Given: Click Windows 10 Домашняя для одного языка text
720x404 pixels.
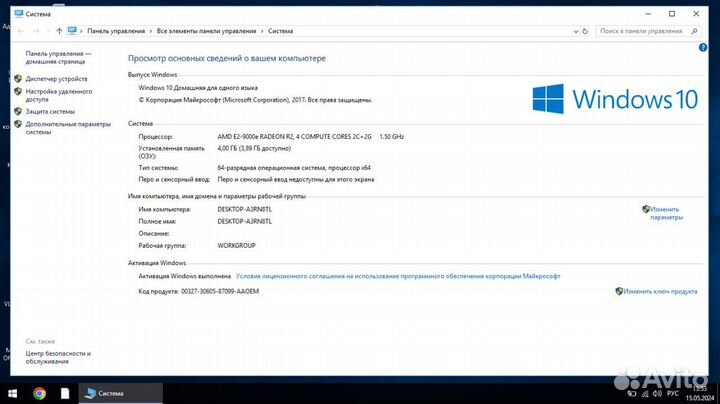Looking at the screenshot, I should (198, 88).
